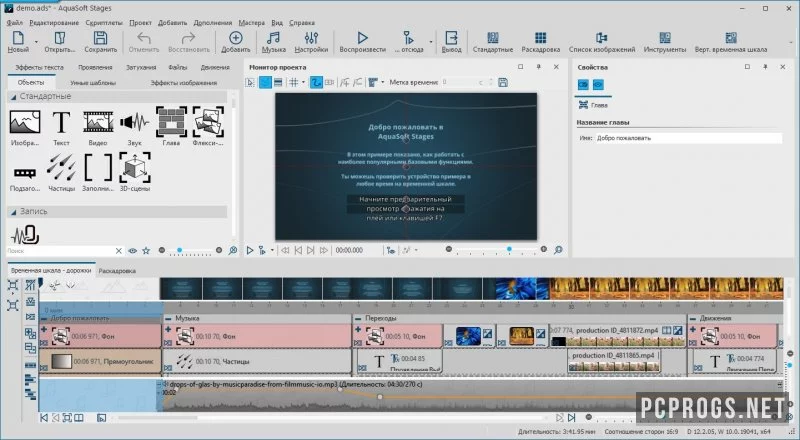Open the Файл menu

tap(15, 22)
